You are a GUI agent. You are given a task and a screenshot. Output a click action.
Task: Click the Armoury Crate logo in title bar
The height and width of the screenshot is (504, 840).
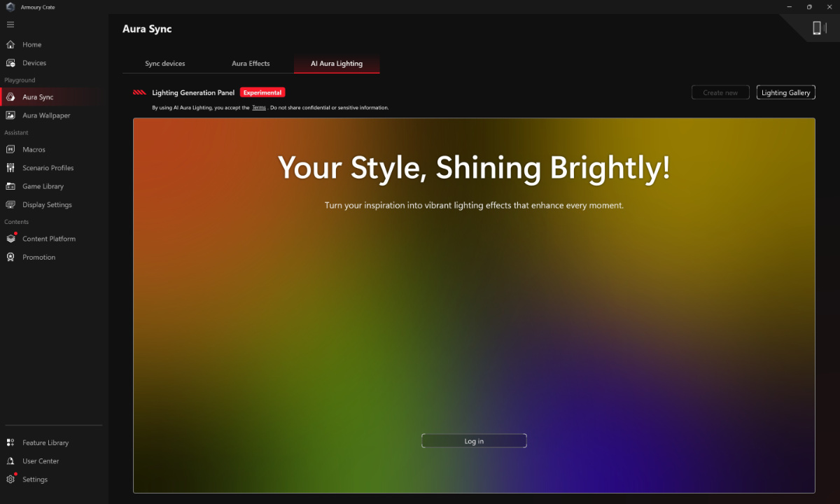[x=10, y=7]
